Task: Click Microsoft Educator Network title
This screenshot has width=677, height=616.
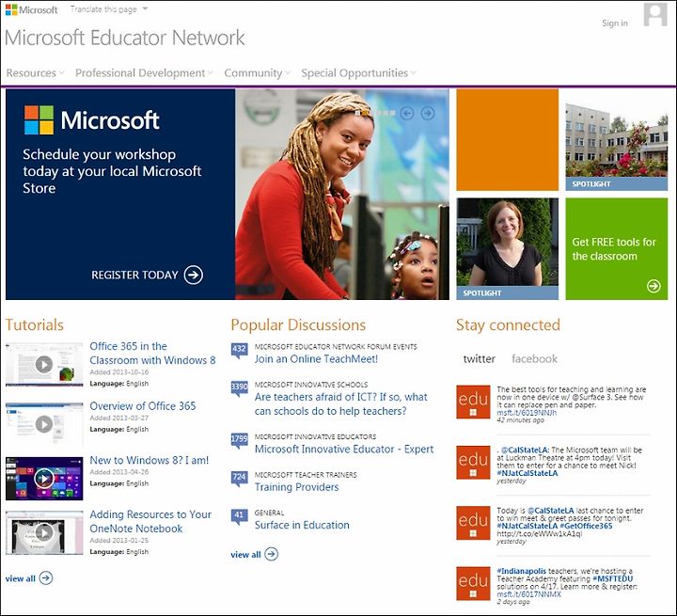Action: [x=125, y=38]
